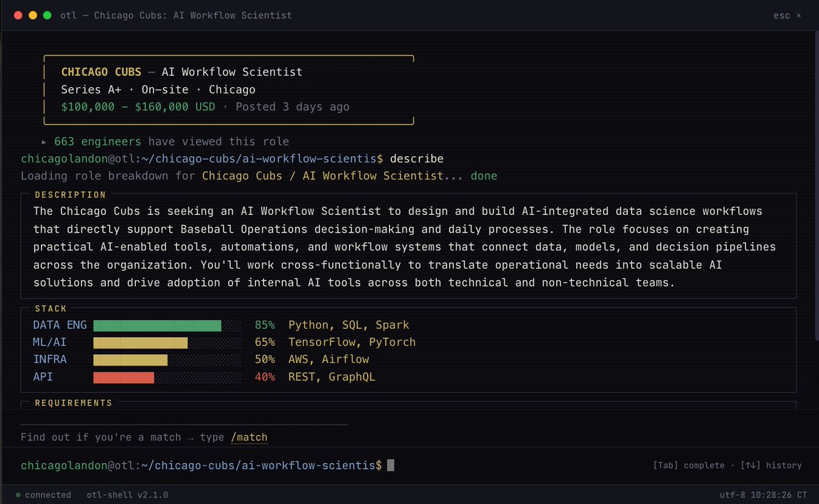
Task: Click the INFRA 50% progress bar
Action: [x=167, y=359]
